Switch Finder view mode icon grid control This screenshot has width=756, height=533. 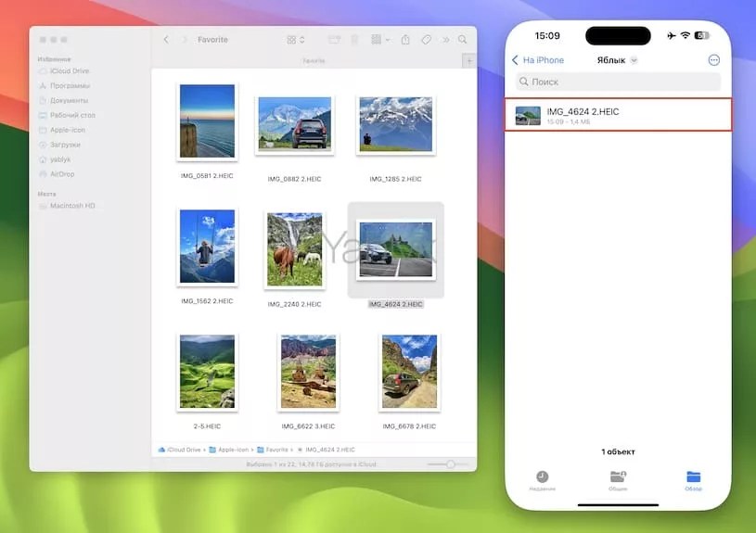(296, 40)
